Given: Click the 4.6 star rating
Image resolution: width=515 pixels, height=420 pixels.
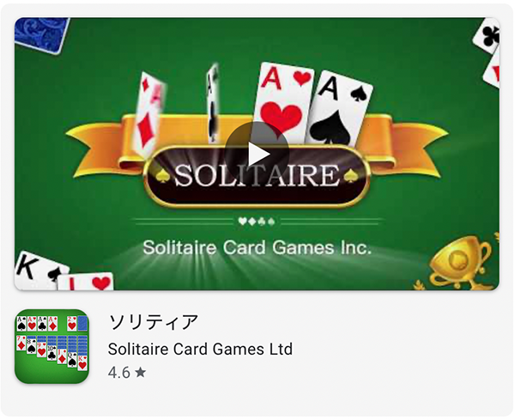Looking at the screenshot, I should [127, 373].
